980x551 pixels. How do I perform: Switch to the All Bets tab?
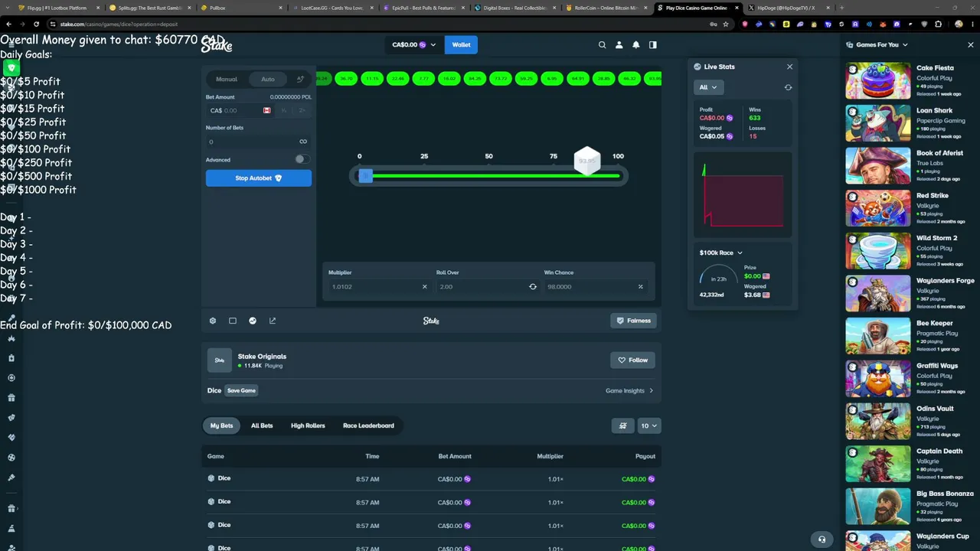pos(262,425)
